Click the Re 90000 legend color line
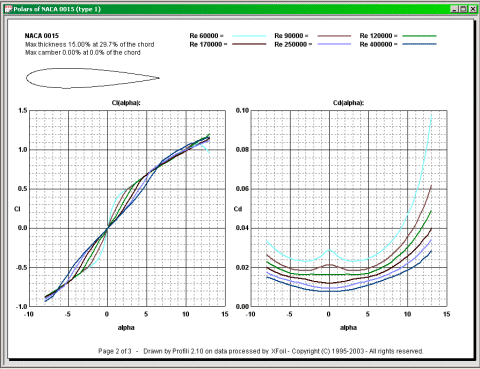 [x=334, y=36]
